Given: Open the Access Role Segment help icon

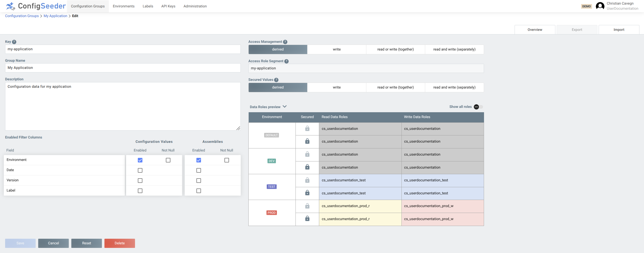Looking at the screenshot, I should pos(286,61).
